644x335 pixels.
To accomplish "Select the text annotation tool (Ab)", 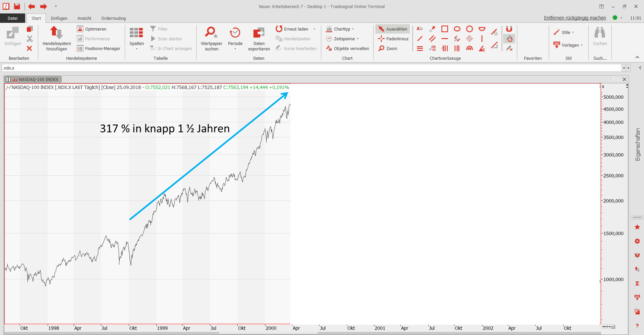I will click(420, 29).
